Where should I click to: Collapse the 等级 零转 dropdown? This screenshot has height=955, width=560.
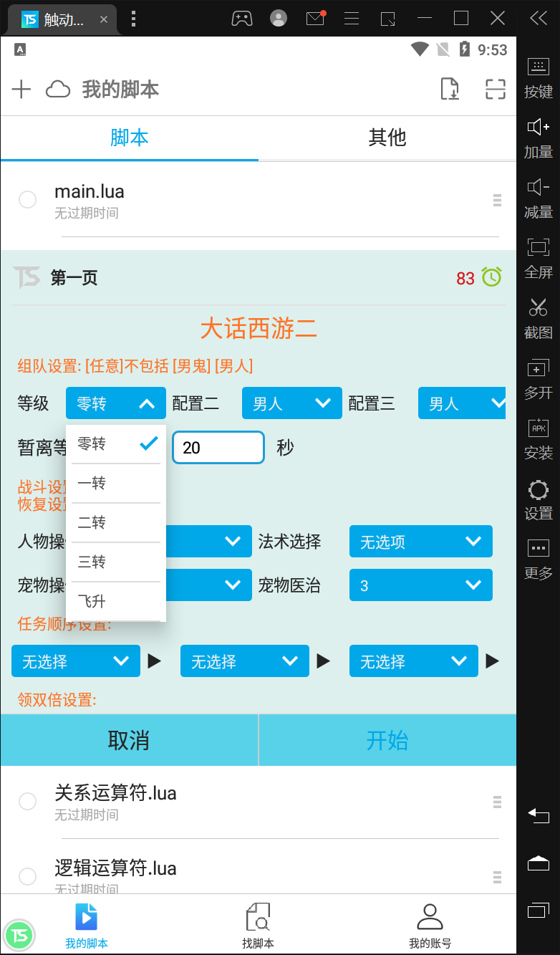click(x=116, y=403)
